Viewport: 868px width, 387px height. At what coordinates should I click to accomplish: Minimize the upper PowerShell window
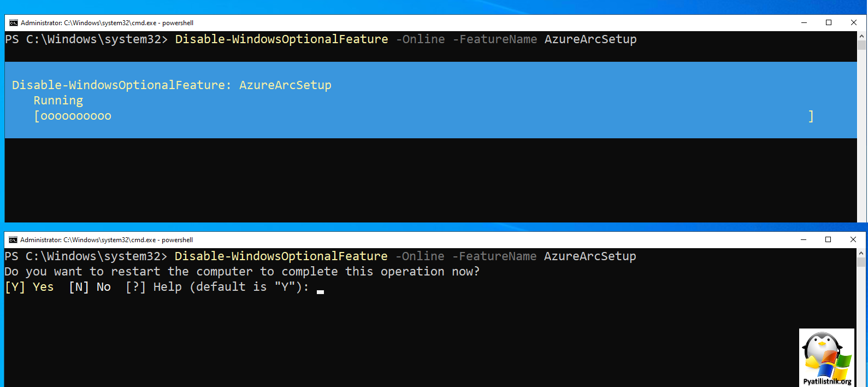click(x=804, y=23)
